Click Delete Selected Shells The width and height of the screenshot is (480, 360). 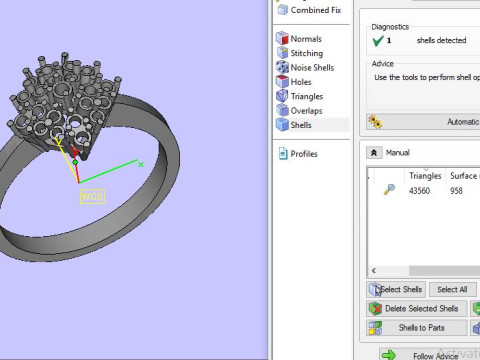(x=417, y=309)
